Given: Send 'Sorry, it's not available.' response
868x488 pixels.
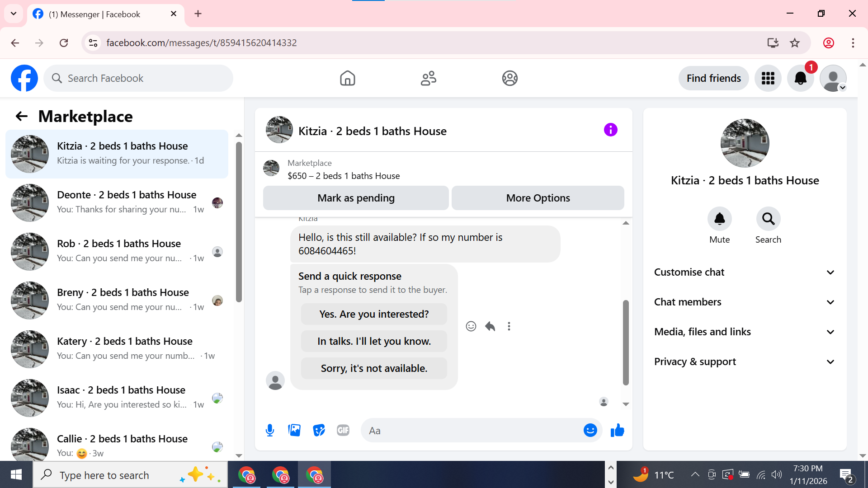Looking at the screenshot, I should tap(374, 368).
